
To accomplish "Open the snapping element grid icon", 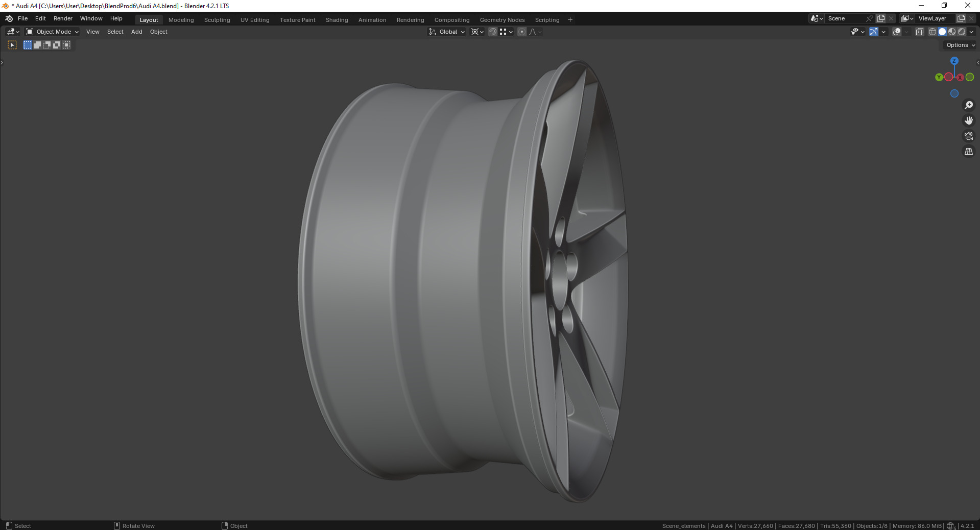I will pos(506,32).
